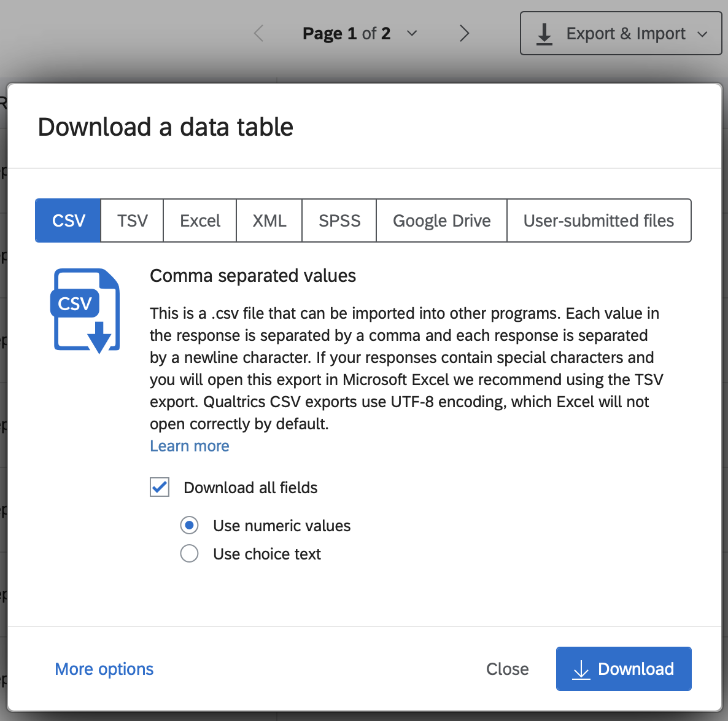Click the blue Download button
Image resolution: width=728 pixels, height=721 pixels.
(624, 669)
